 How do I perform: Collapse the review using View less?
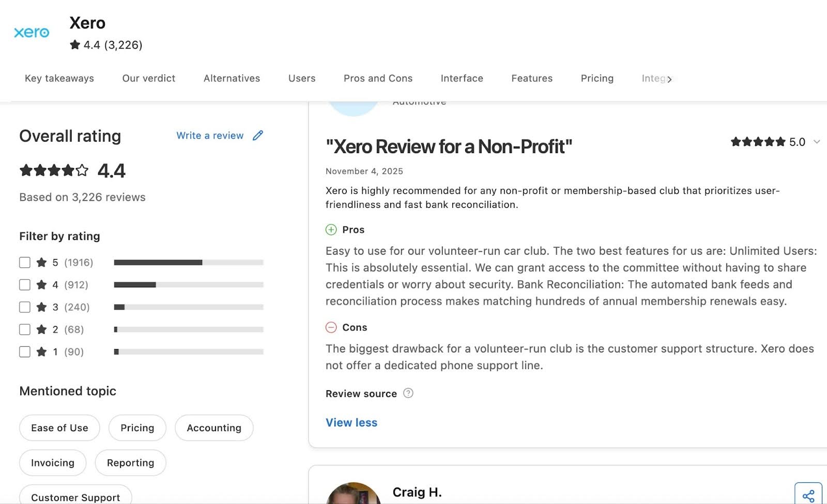point(351,422)
